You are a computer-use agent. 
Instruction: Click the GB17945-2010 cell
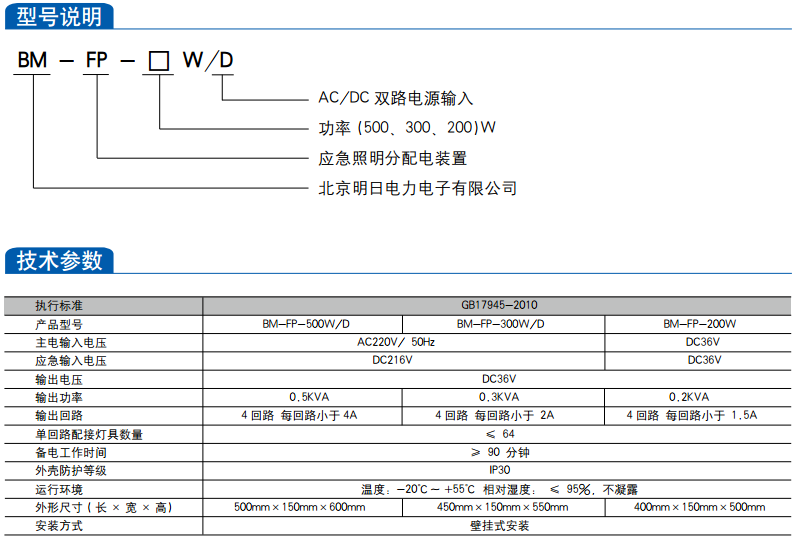click(499, 305)
